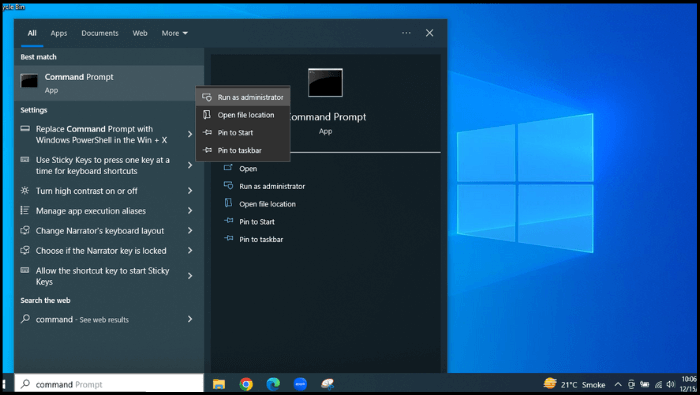Expand the More dropdown tab
This screenshot has height=395, width=700.
click(175, 33)
